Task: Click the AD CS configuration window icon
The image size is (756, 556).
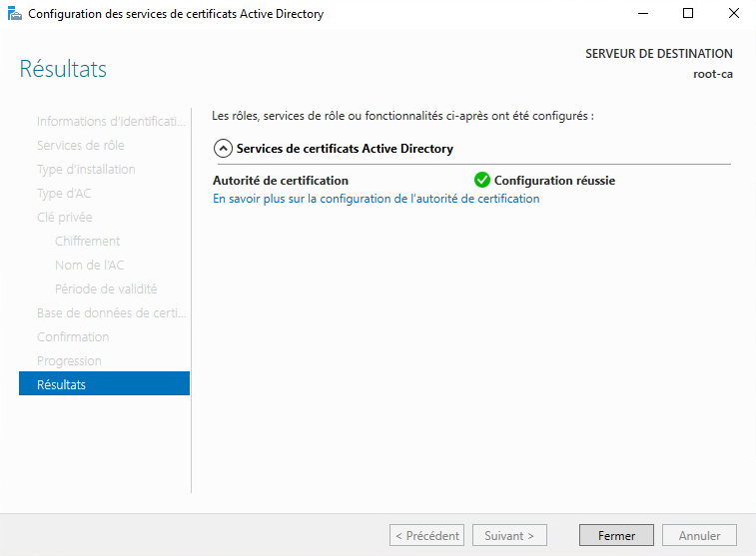Action: coord(14,14)
